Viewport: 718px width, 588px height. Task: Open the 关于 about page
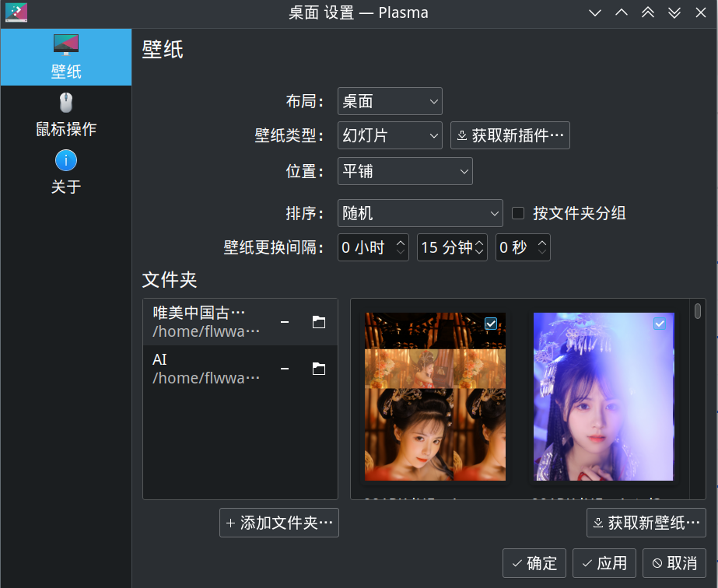click(x=66, y=173)
